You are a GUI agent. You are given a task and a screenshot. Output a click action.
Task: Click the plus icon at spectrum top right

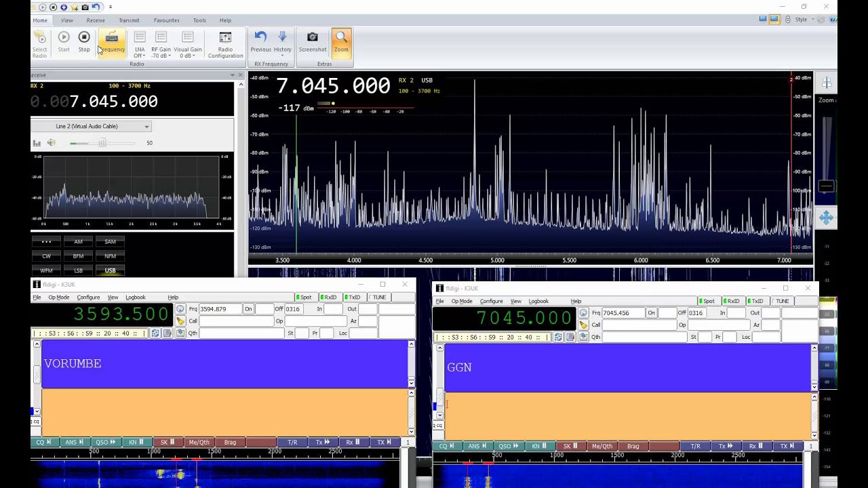[x=826, y=83]
